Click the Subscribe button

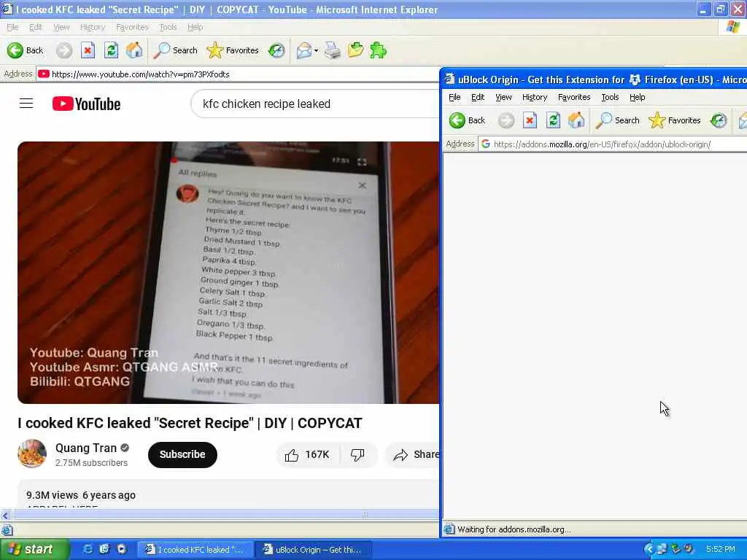click(182, 455)
